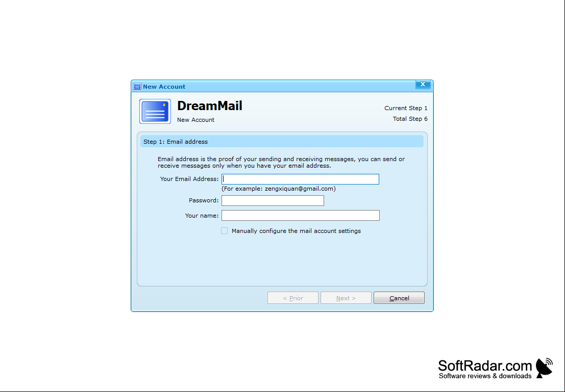Click the Next > button
The width and height of the screenshot is (565, 392).
pos(346,298)
